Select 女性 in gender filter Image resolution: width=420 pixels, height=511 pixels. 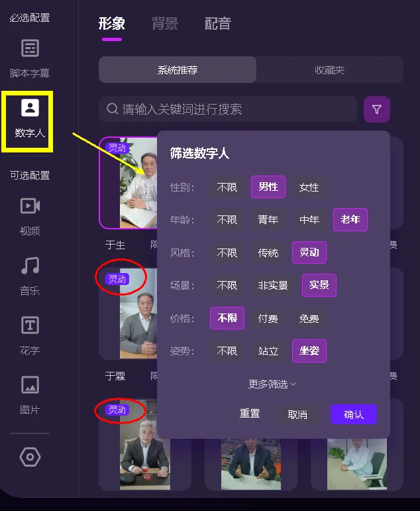(309, 188)
